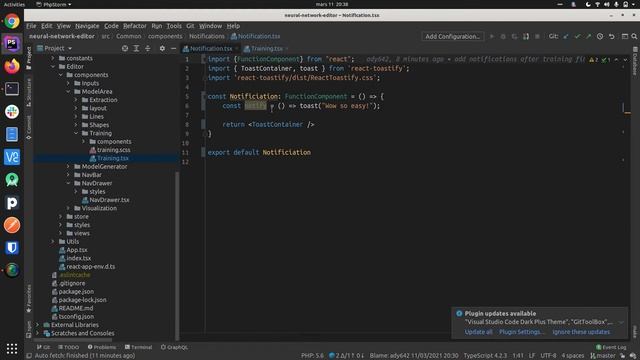
Task: Open Terminal from the dock
Action: (x=12, y=89)
